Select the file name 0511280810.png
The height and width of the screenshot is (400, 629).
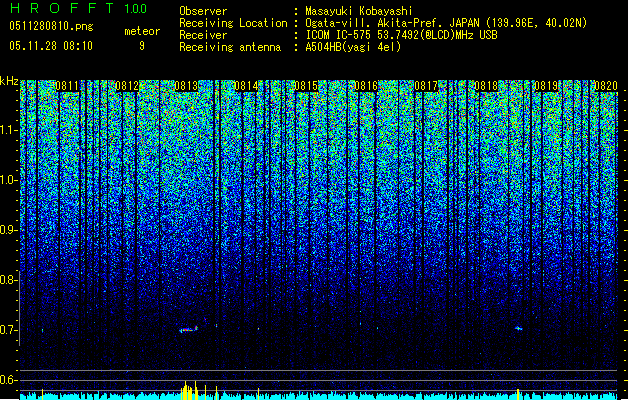point(51,26)
